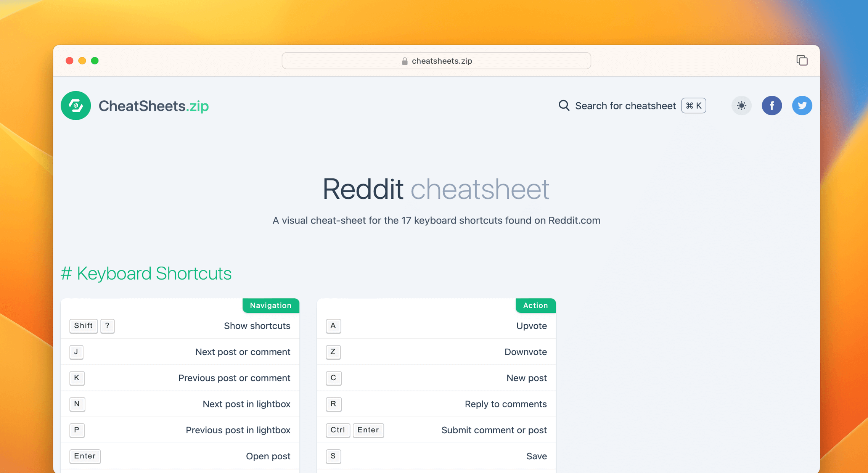The width and height of the screenshot is (868, 473).
Task: Select the 'New post' text
Action: (x=527, y=378)
